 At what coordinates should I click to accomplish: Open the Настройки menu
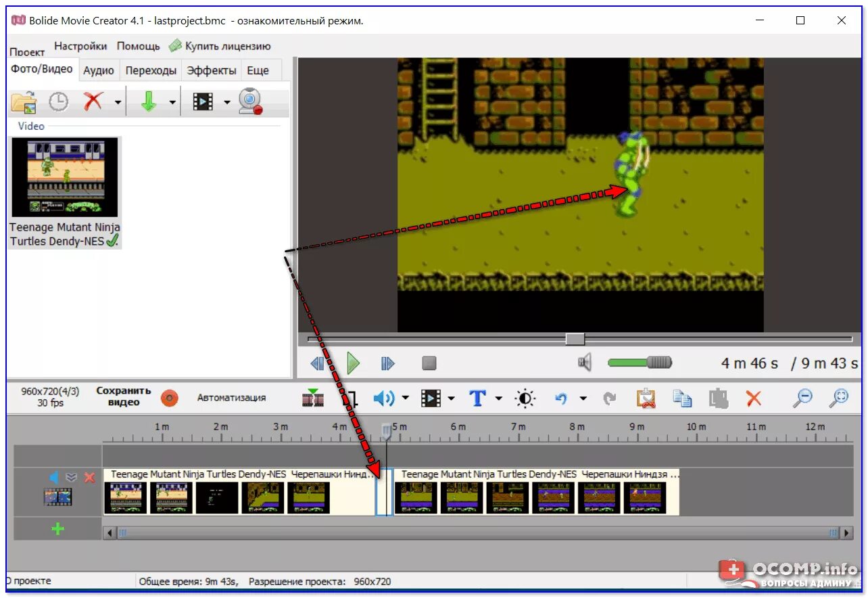point(80,46)
